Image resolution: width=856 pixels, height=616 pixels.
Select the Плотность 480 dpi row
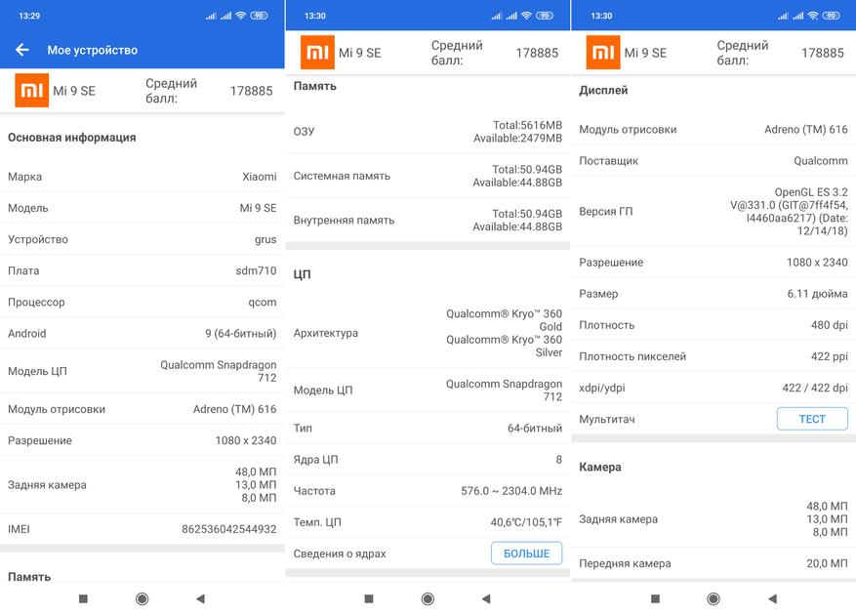(x=713, y=325)
